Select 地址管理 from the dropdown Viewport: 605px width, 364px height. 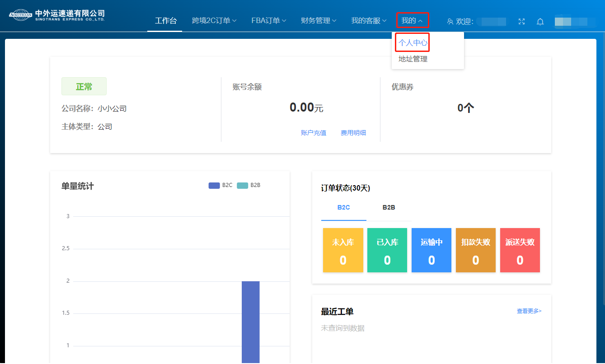pos(413,59)
